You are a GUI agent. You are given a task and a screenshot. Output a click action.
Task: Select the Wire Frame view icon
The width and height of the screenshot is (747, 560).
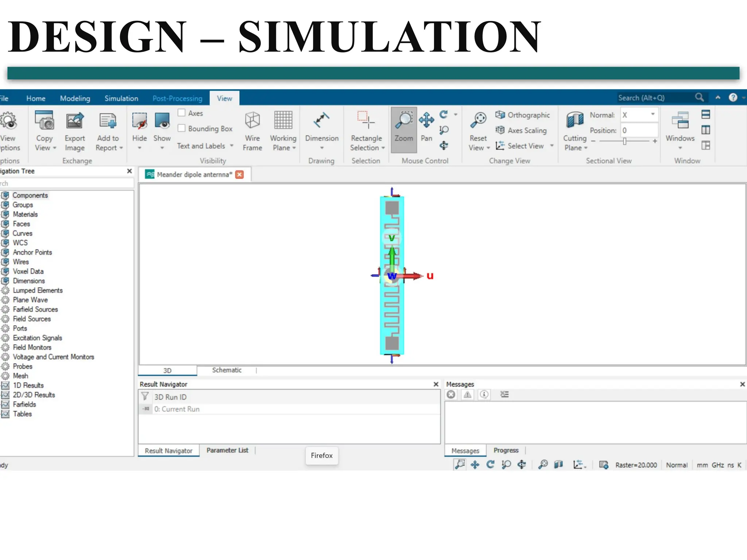tap(252, 121)
